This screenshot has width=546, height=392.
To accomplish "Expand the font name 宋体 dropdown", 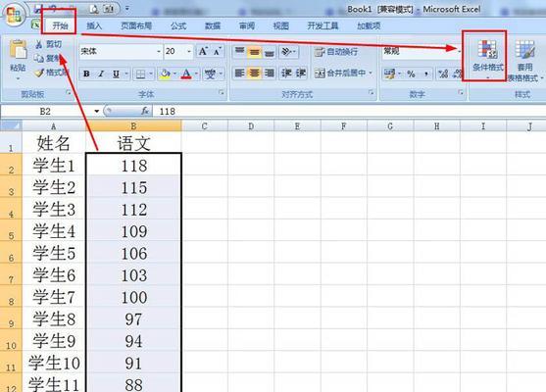I will [x=159, y=52].
